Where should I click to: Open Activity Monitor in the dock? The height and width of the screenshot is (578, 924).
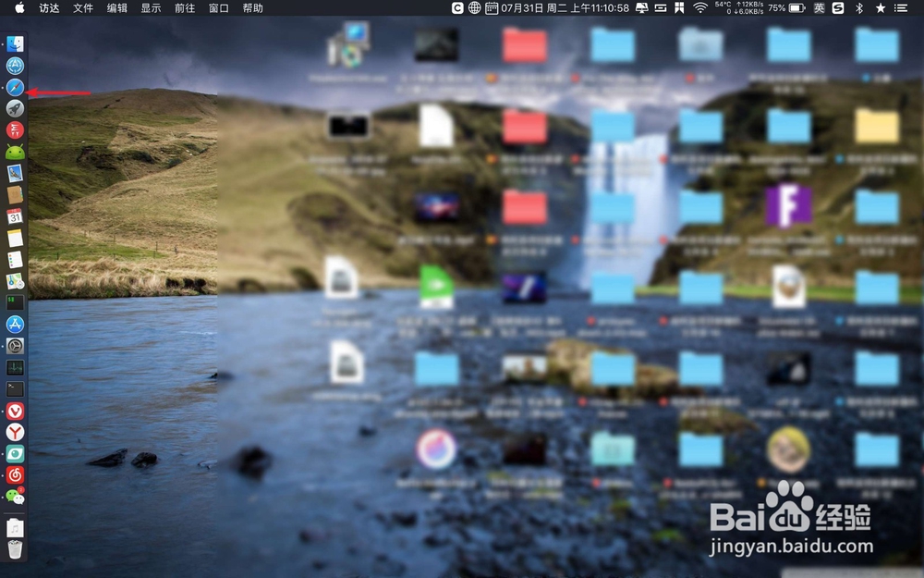pos(15,367)
